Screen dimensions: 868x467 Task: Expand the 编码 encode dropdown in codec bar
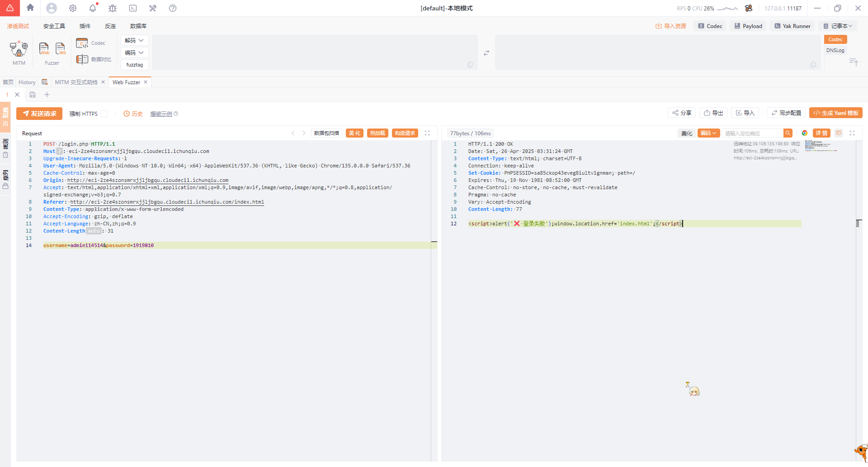click(x=134, y=52)
